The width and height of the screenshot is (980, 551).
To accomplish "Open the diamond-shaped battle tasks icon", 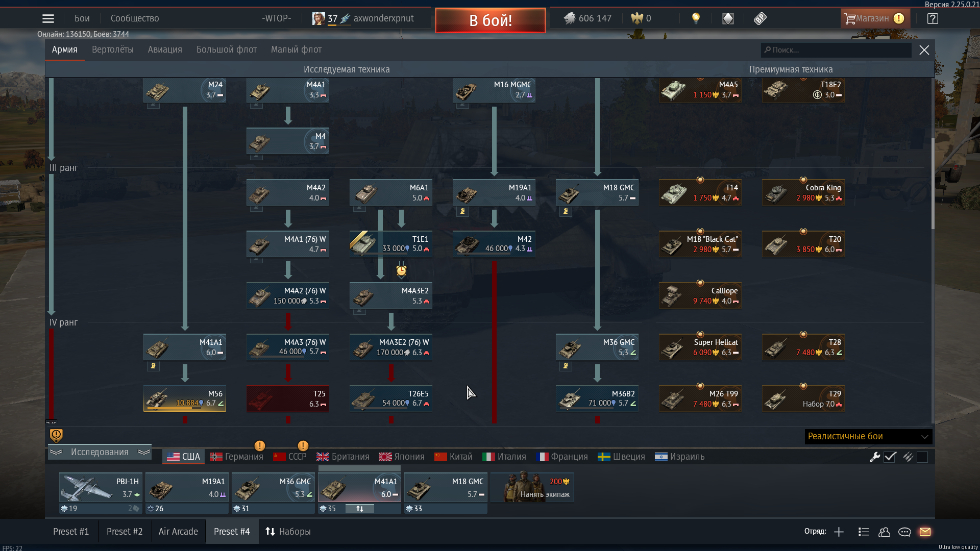I will point(728,18).
